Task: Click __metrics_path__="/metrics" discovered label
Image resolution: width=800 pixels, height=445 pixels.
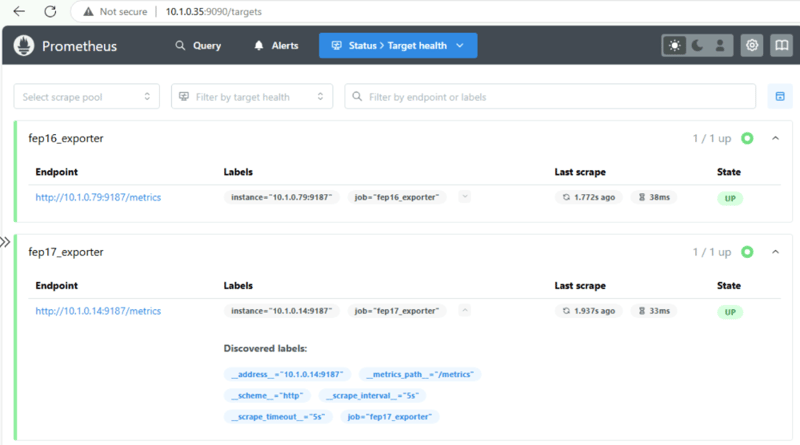Action: click(420, 375)
